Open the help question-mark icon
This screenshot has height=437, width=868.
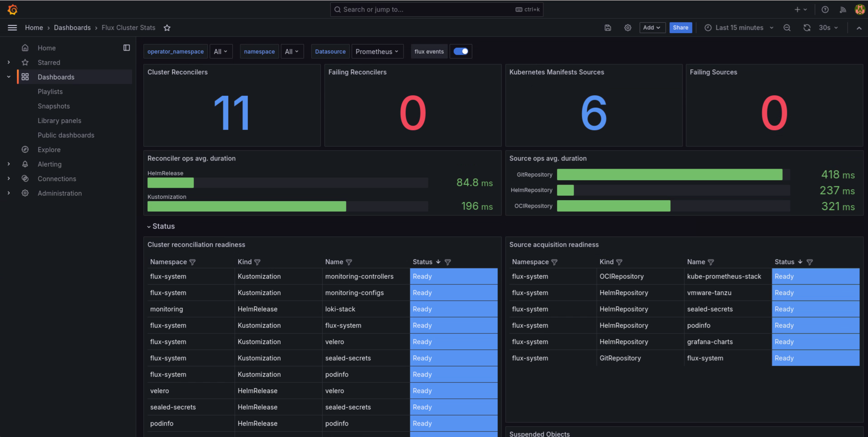point(825,9)
